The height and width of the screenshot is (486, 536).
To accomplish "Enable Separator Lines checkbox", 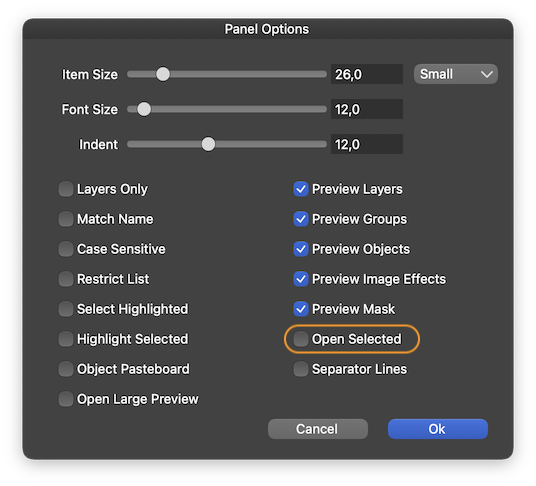I will tap(301, 369).
